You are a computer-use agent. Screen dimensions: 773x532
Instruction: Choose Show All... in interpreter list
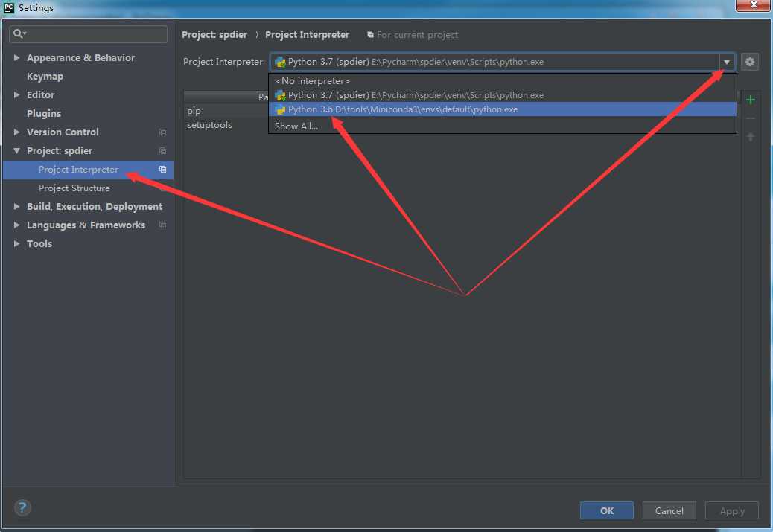[x=503, y=126]
